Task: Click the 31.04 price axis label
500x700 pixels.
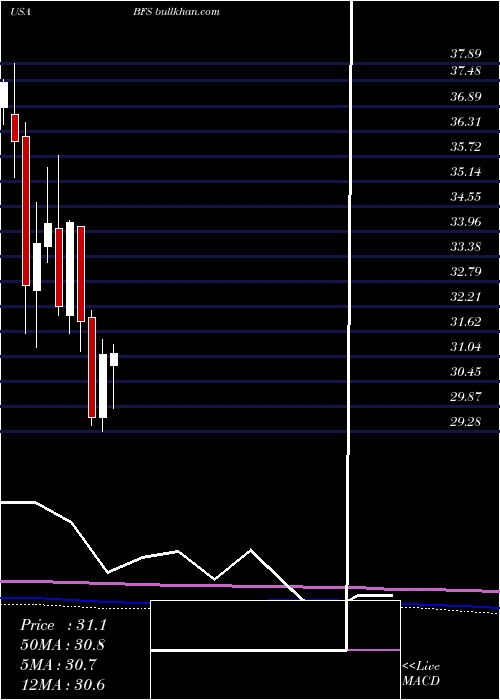Action: pyautogui.click(x=466, y=346)
